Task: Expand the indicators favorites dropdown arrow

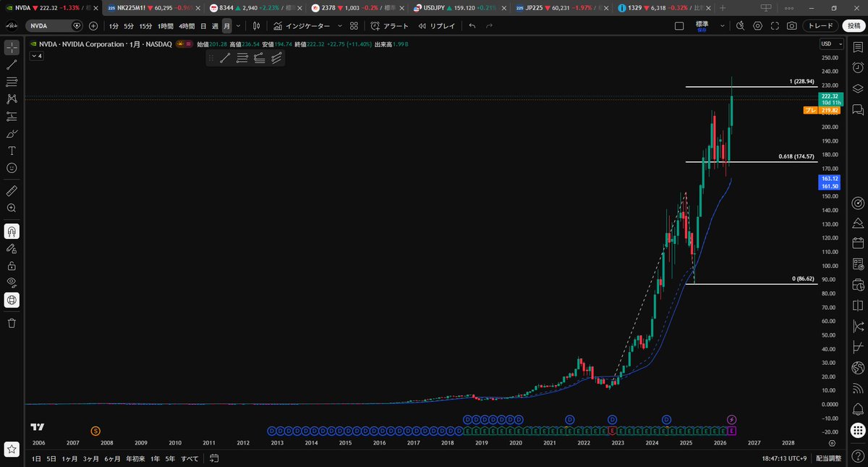Action: pyautogui.click(x=340, y=25)
